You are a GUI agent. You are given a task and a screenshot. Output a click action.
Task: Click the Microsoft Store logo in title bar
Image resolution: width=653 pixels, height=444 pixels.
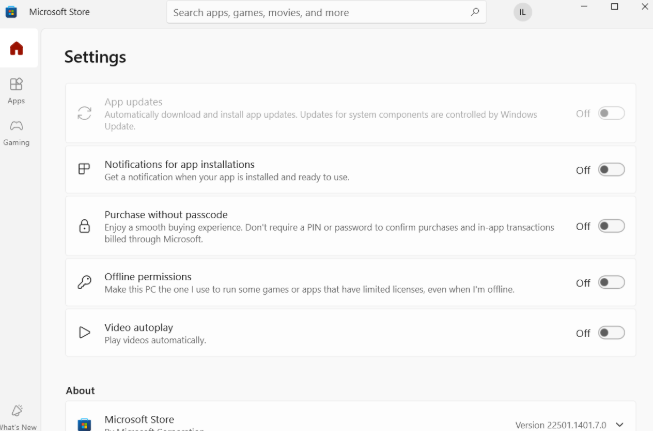[x=12, y=13]
